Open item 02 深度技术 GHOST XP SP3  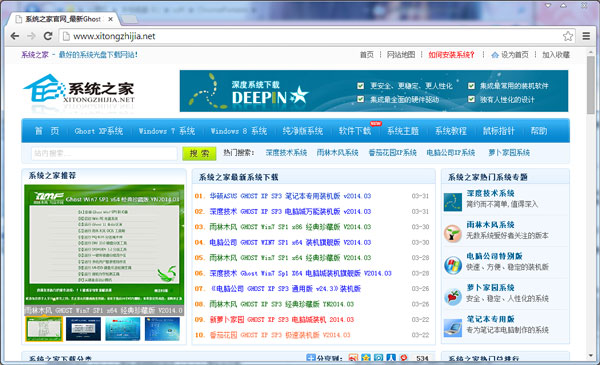pos(290,211)
